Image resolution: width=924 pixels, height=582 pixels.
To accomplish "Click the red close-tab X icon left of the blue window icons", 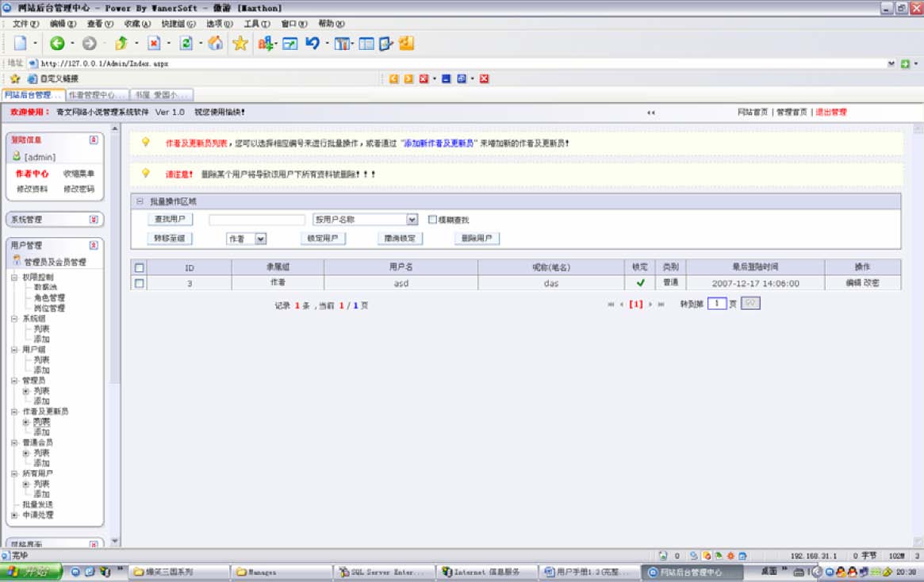I will 424,78.
